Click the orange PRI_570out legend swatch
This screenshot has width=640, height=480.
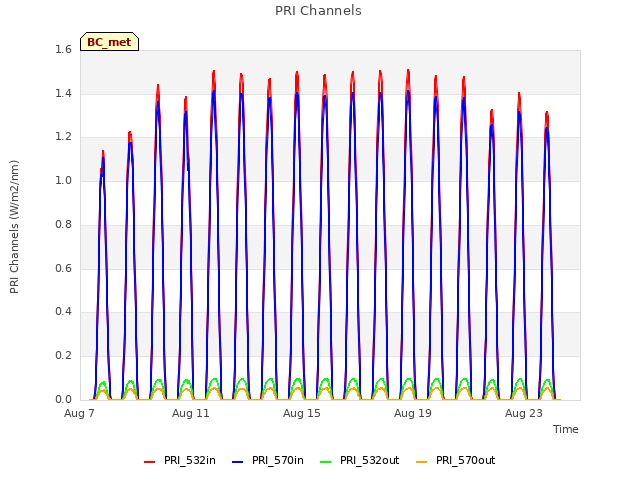point(421,462)
